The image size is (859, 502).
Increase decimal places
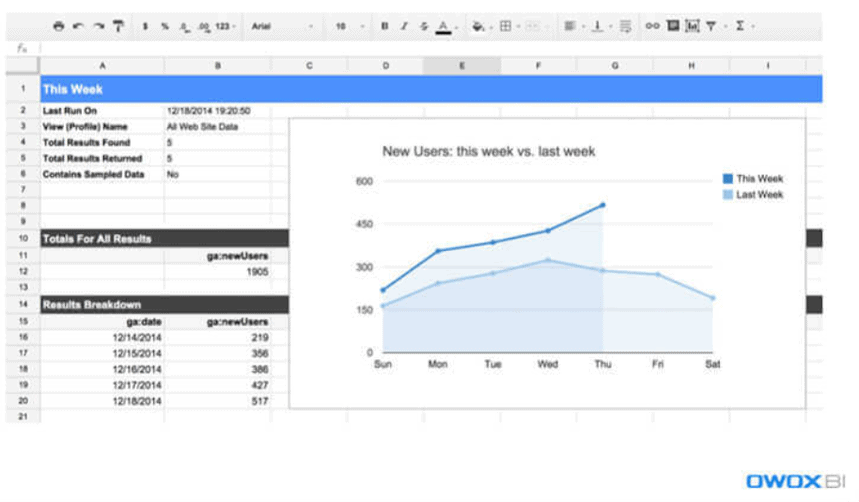[x=204, y=26]
